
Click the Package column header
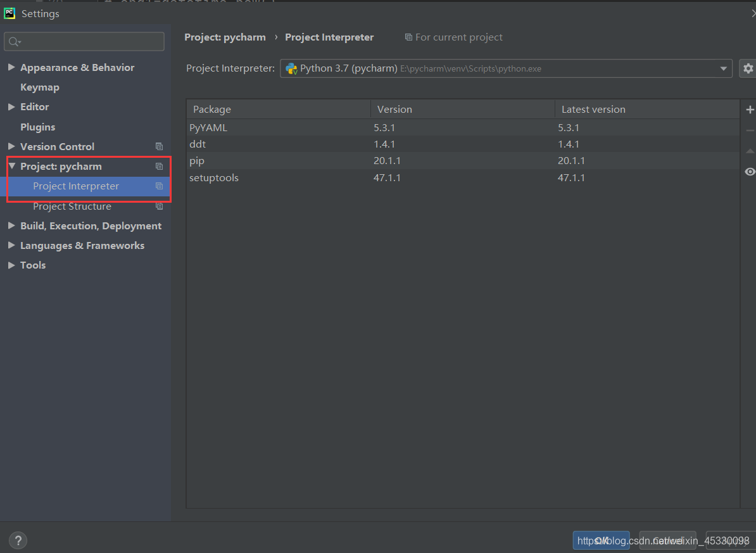[x=279, y=110]
